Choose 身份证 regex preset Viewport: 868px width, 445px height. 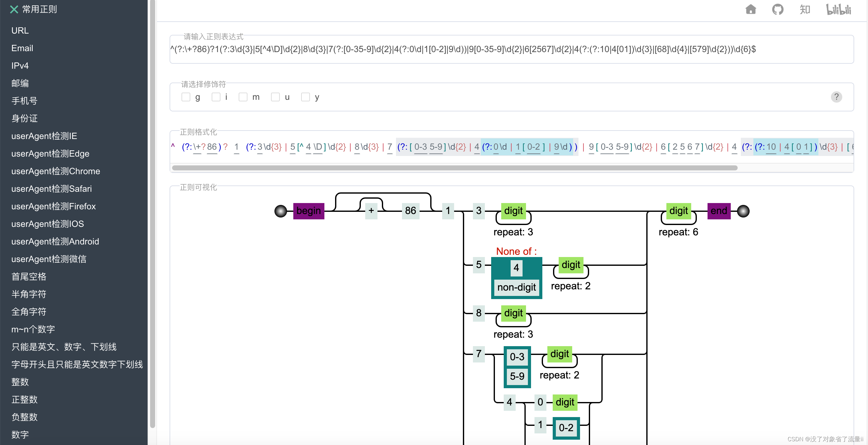tap(24, 118)
